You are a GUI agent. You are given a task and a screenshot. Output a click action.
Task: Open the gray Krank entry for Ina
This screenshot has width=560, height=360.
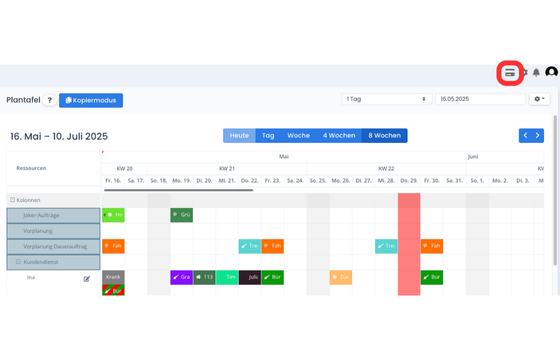click(113, 277)
